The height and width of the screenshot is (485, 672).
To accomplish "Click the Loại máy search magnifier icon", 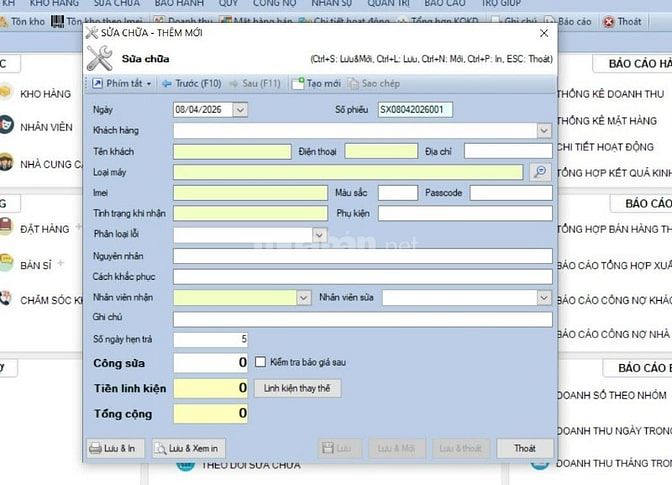I will coord(540,172).
